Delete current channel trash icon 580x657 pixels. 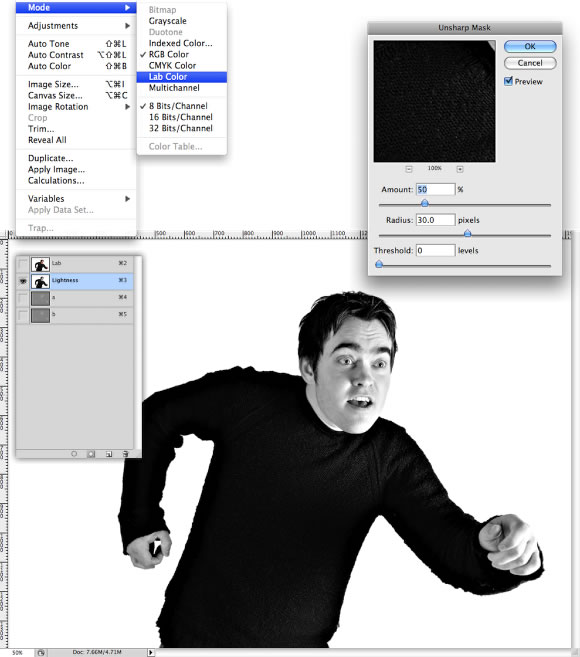pyautogui.click(x=125, y=454)
